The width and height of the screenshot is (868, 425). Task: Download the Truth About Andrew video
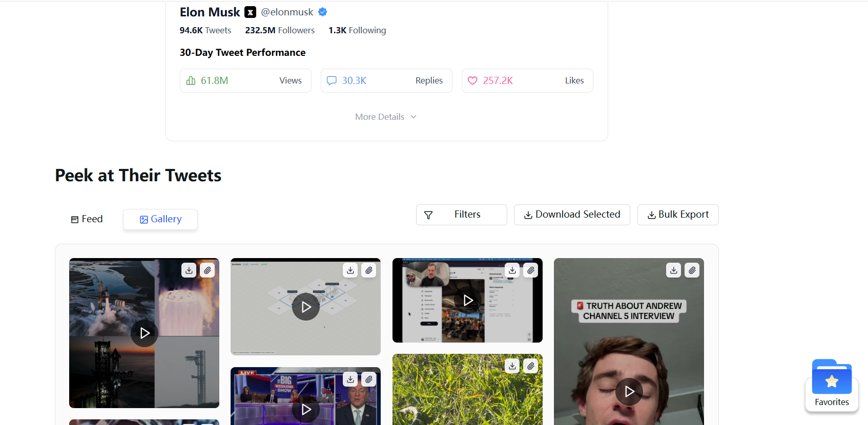click(674, 270)
